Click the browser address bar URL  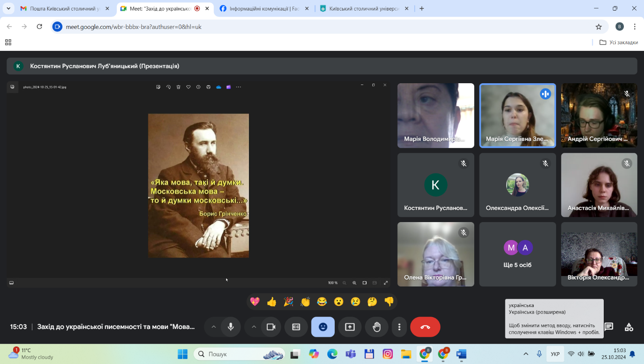(x=133, y=27)
